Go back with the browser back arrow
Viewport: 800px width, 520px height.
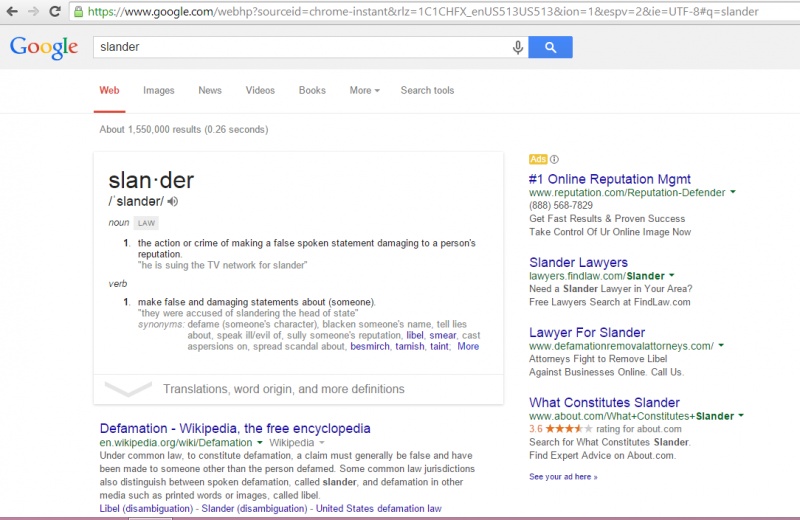[x=12, y=11]
